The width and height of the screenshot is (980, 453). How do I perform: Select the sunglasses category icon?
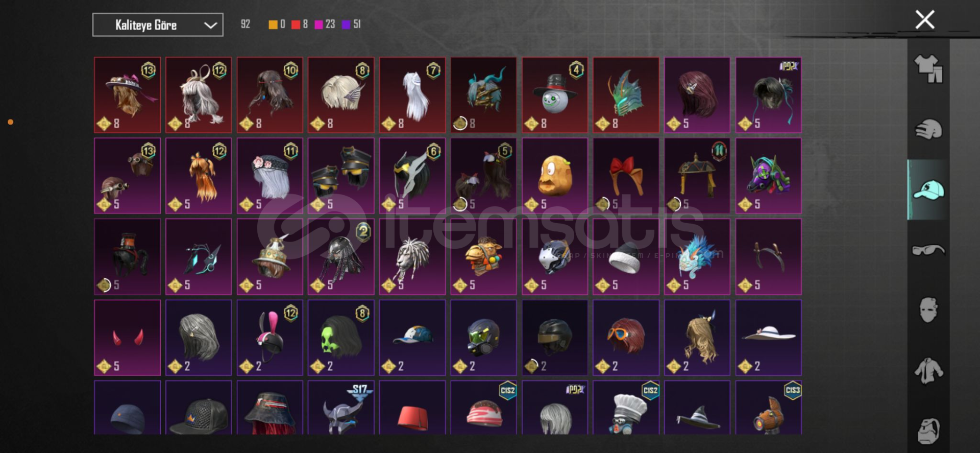(x=928, y=250)
